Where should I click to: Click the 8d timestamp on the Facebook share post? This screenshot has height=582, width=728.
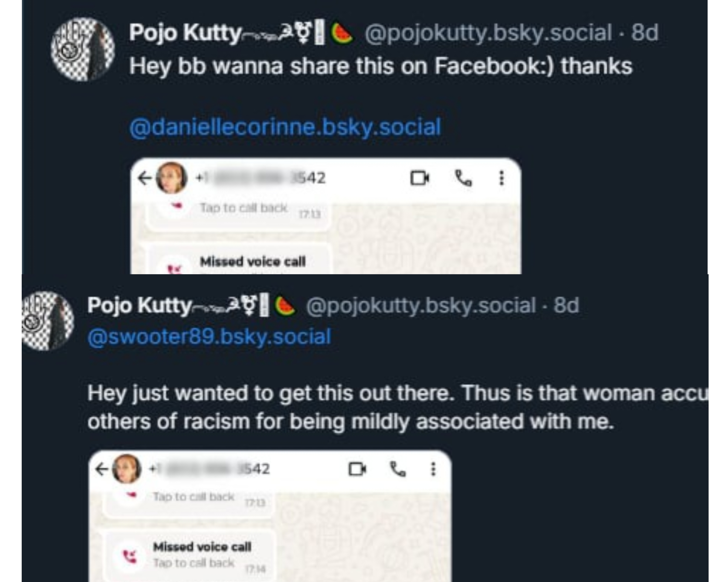coord(644,33)
